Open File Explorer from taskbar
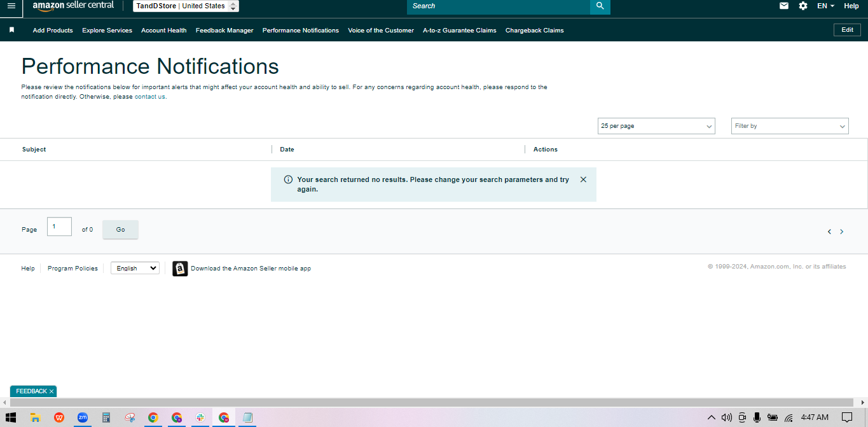 (x=36, y=417)
